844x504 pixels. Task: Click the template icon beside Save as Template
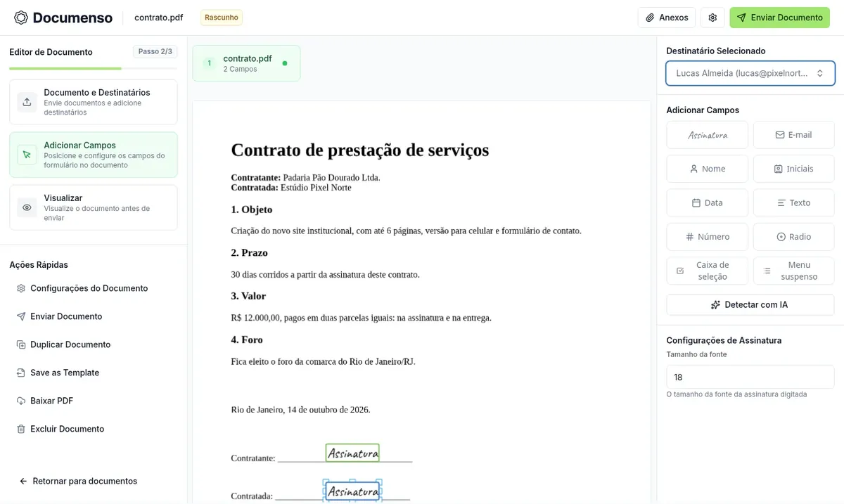click(21, 373)
